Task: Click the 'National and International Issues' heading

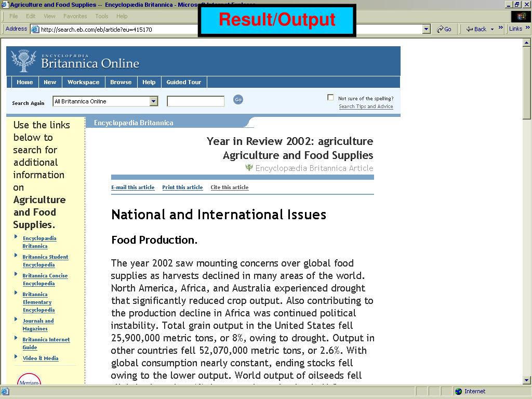Action: [219, 215]
